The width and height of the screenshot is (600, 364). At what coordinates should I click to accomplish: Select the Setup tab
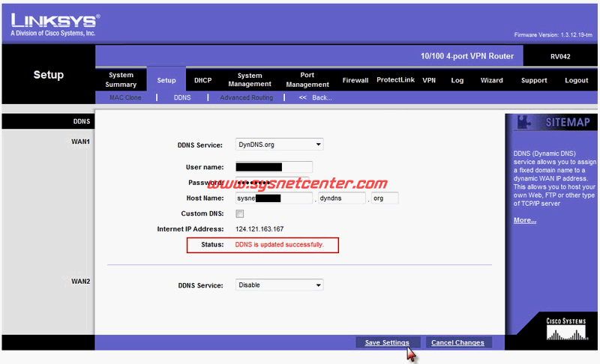pyautogui.click(x=166, y=80)
